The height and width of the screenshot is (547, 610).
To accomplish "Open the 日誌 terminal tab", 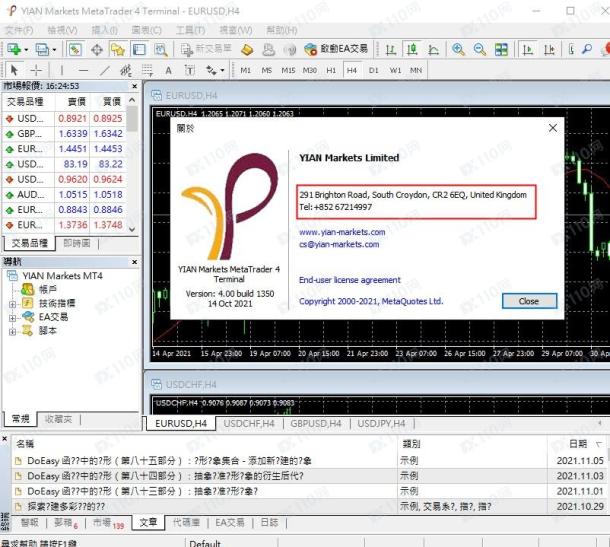I will 269,522.
